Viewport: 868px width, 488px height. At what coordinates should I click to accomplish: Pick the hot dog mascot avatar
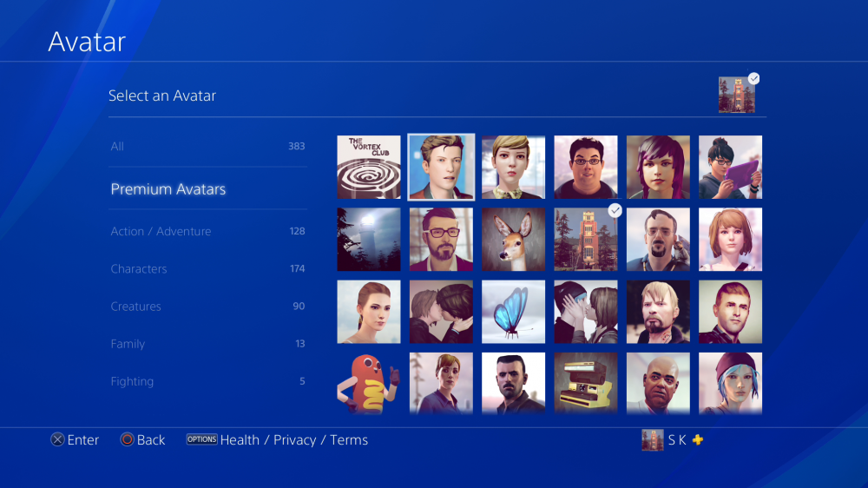[369, 383]
